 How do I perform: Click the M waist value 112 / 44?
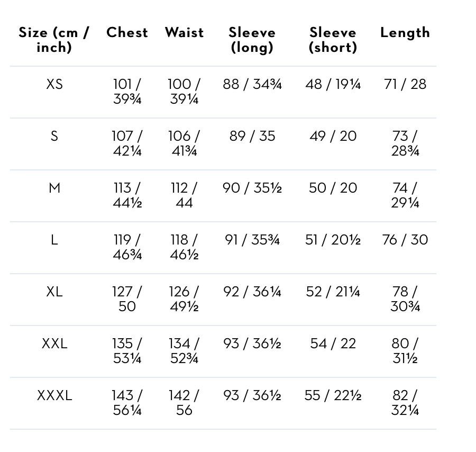click(184, 195)
